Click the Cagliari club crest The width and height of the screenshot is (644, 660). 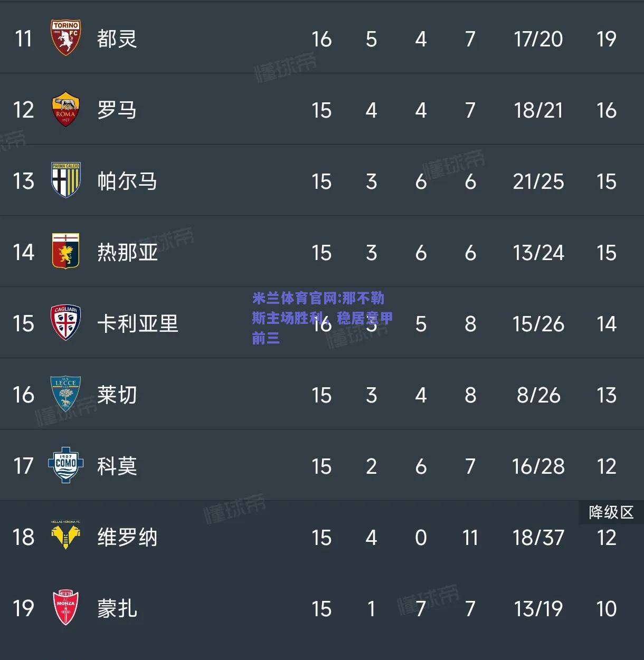pos(65,323)
